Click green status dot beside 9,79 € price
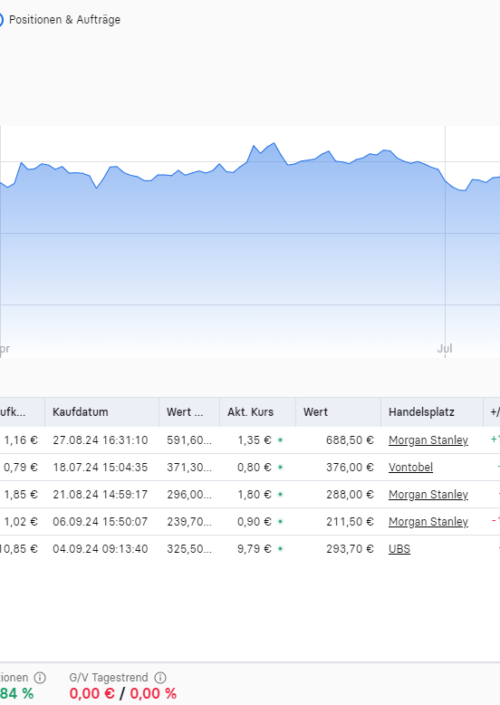Image resolution: width=500 pixels, height=705 pixels. point(280,549)
